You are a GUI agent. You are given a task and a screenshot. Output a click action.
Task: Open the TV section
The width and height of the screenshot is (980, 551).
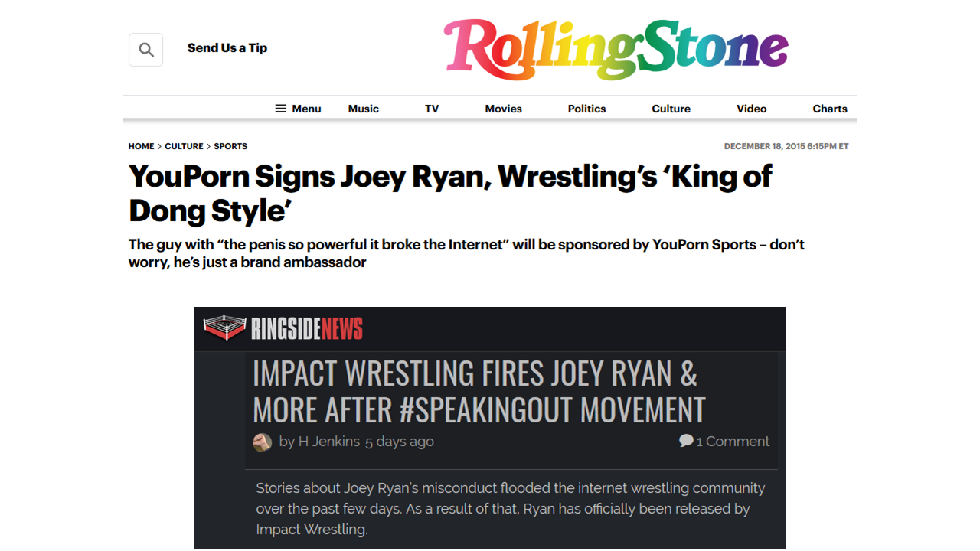pos(432,109)
